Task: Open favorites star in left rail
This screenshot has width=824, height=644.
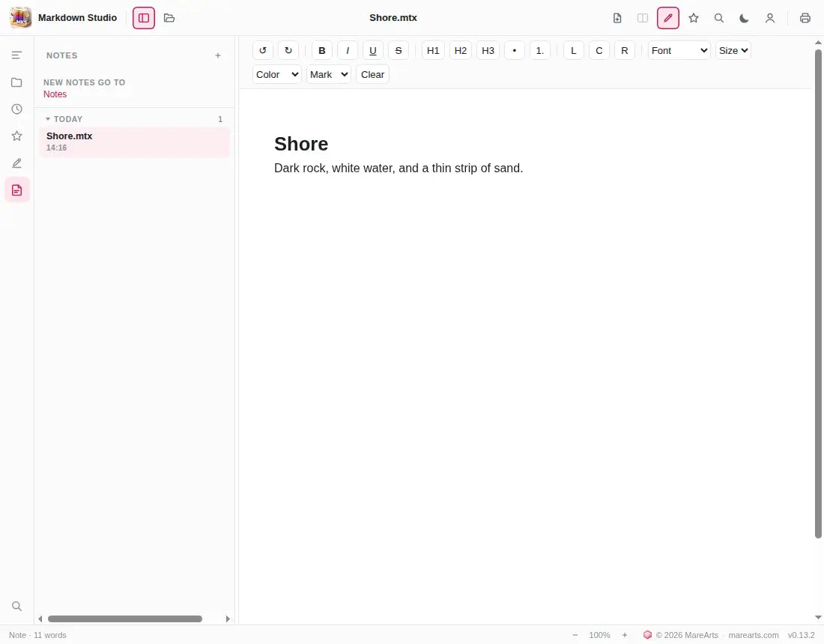Action: tap(16, 136)
